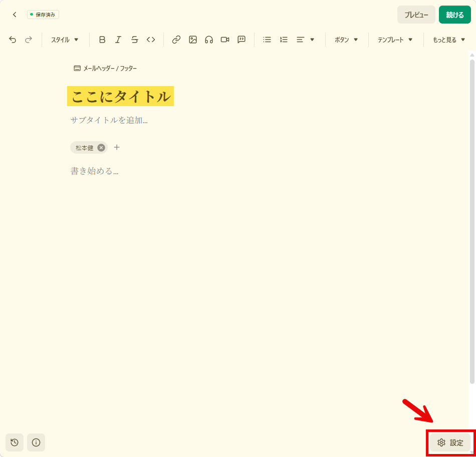
Task: Open the テンプレート dropdown
Action: click(x=395, y=40)
